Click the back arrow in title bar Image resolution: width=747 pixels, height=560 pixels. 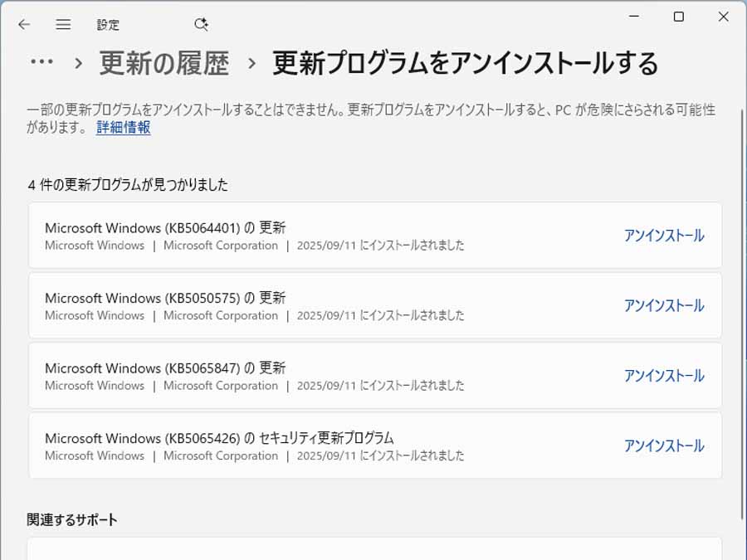pyautogui.click(x=24, y=24)
